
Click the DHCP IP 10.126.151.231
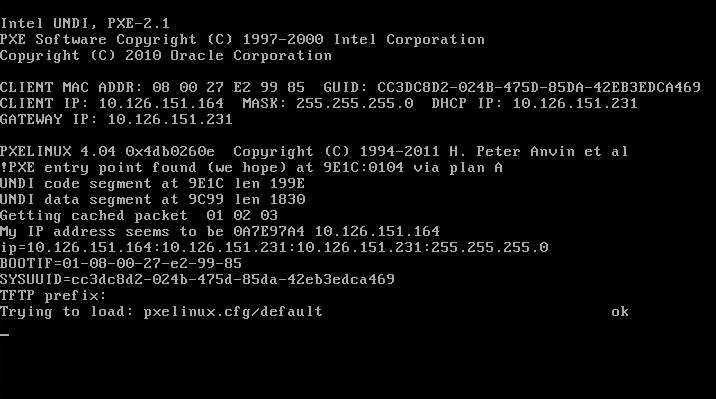(x=575, y=103)
